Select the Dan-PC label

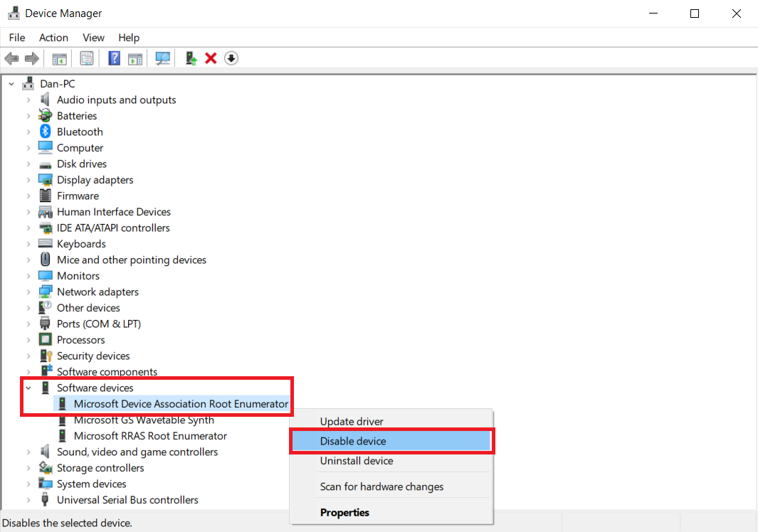pos(58,84)
